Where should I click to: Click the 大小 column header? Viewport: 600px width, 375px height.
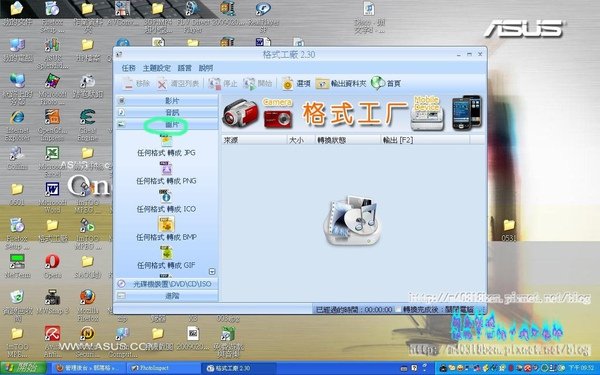pos(301,140)
